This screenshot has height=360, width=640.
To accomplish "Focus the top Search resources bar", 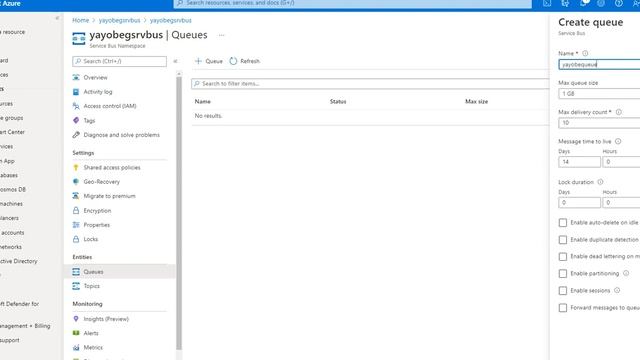I will pyautogui.click(x=353, y=3).
